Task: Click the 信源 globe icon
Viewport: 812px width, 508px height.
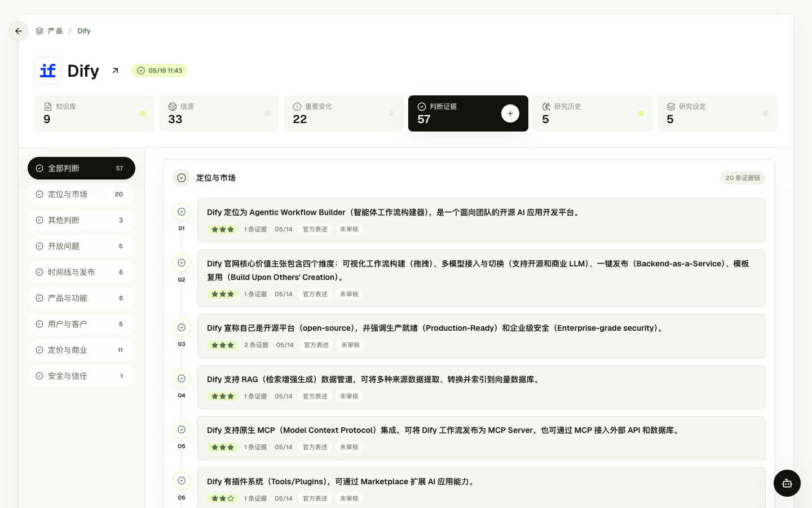Action: [x=173, y=106]
